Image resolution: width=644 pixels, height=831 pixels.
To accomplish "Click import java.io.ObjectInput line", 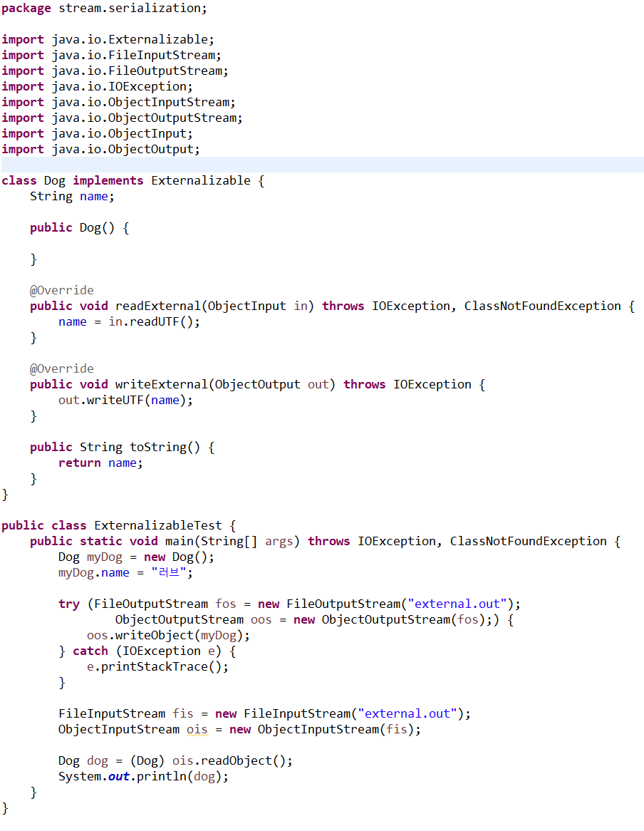I will [x=97, y=133].
